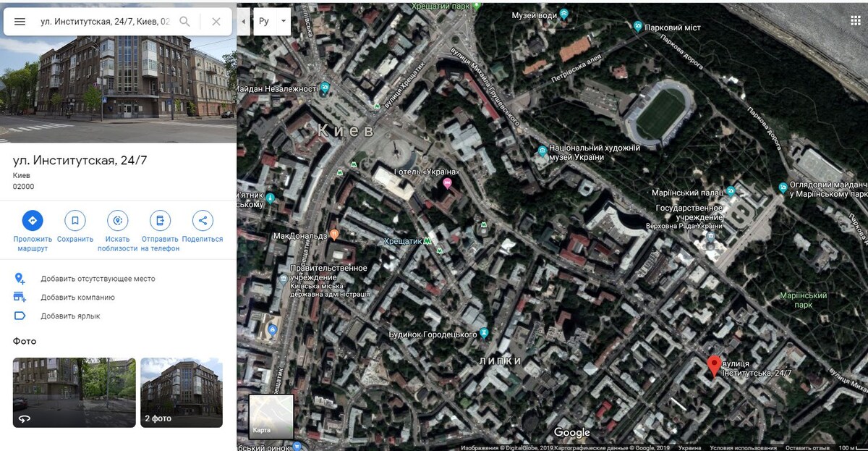Clear the search with X icon
Screen dimensions: 868x451
(x=216, y=22)
